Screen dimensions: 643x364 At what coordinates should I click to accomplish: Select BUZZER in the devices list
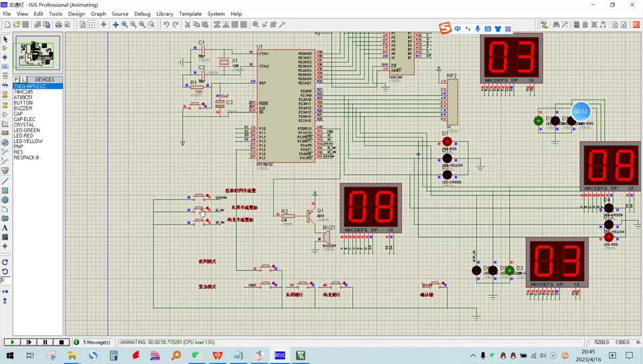[x=23, y=108]
